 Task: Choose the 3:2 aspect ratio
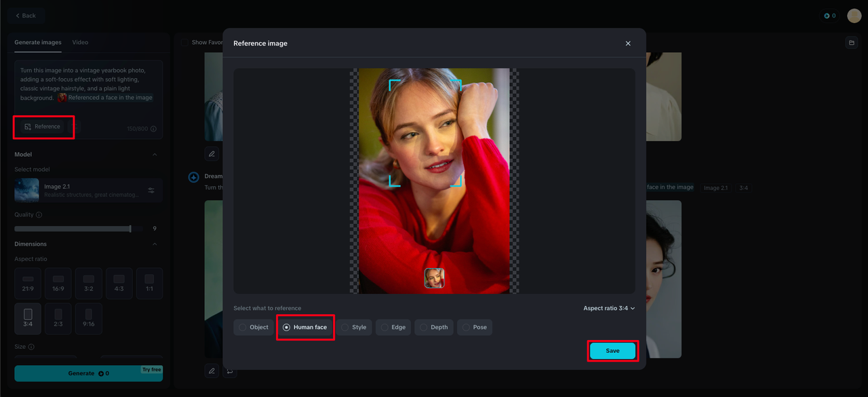pos(89,284)
